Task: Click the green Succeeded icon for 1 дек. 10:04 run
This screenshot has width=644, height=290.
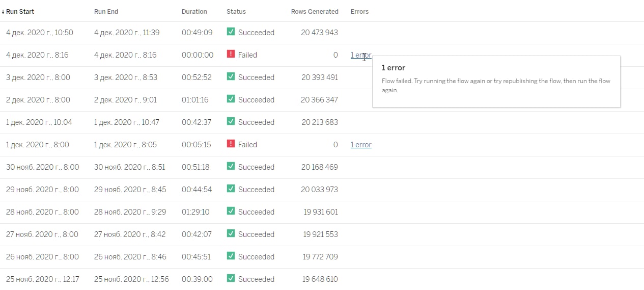Action: (231, 121)
